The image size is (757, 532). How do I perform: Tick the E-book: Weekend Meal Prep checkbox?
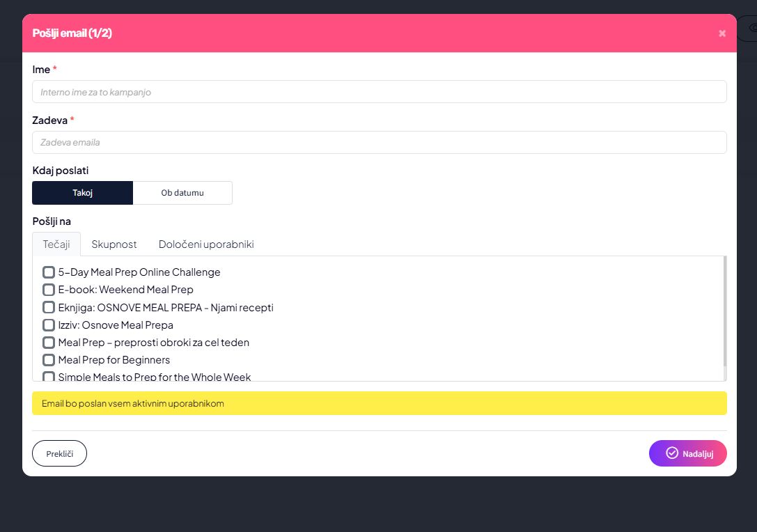pyautogui.click(x=49, y=290)
